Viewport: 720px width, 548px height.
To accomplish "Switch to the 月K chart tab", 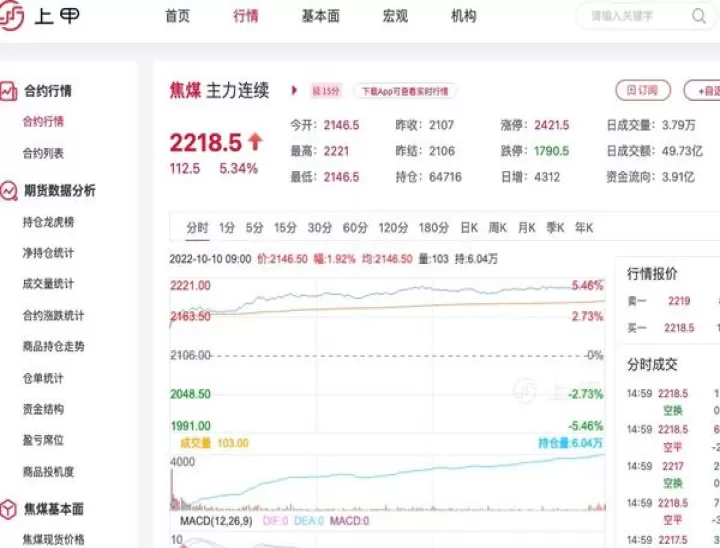I will coord(527,228).
